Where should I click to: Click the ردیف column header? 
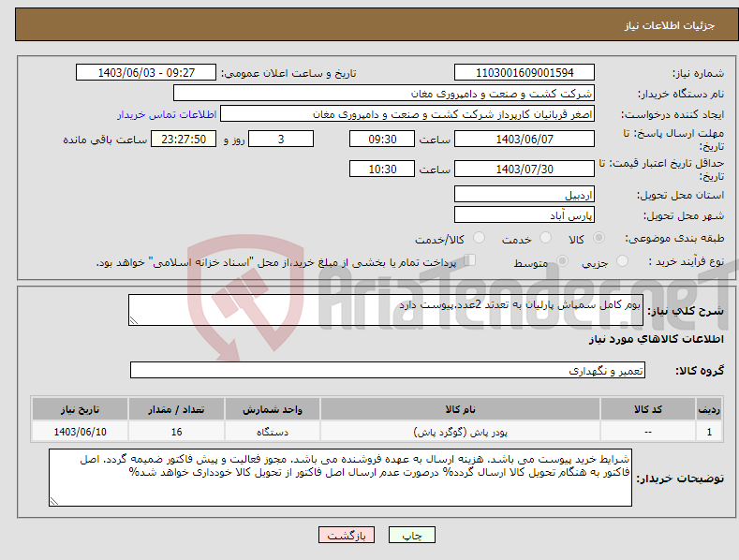(x=709, y=409)
